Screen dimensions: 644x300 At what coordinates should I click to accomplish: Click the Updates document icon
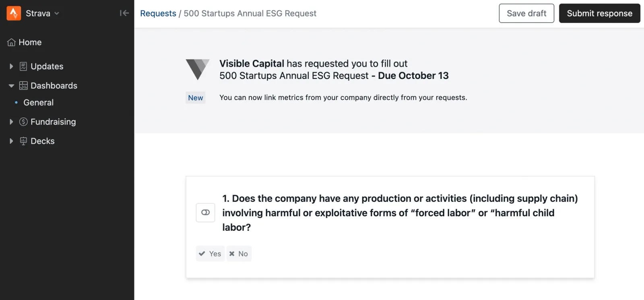pyautogui.click(x=23, y=66)
